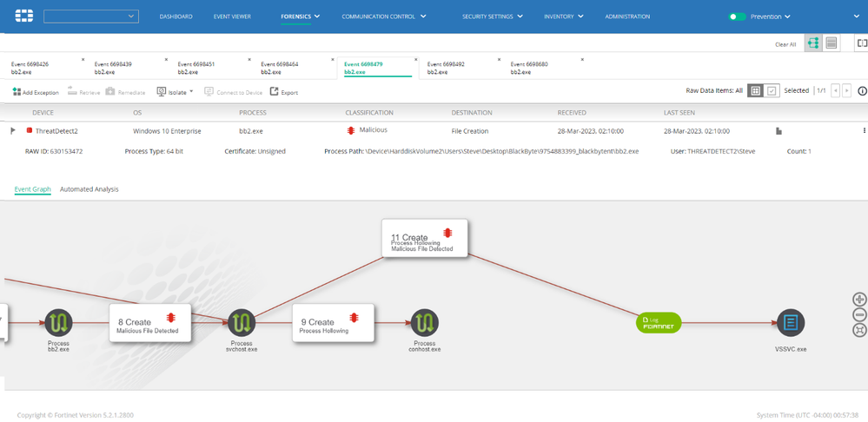Click the Windows 10 Enterprise OS cell
This screenshot has width=868, height=422.
click(167, 131)
